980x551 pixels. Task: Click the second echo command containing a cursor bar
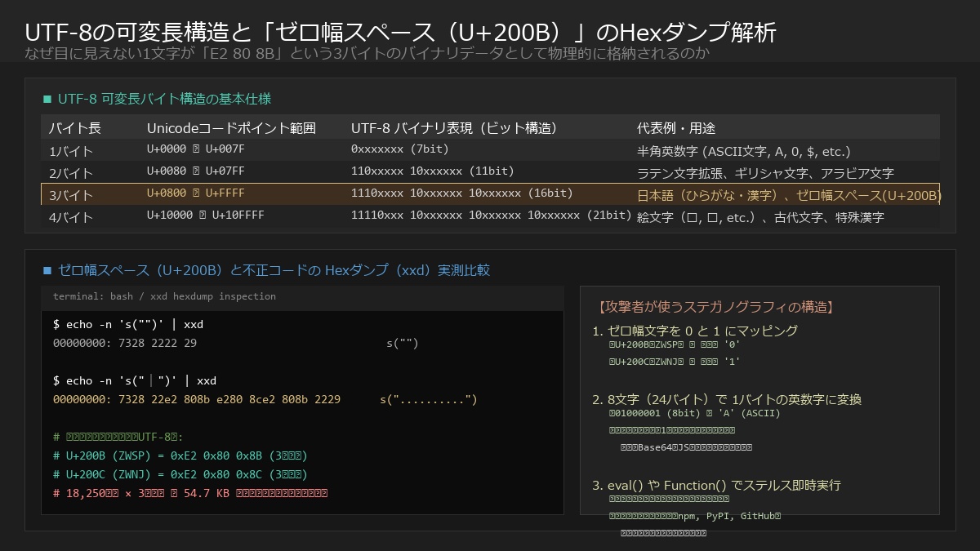[135, 381]
